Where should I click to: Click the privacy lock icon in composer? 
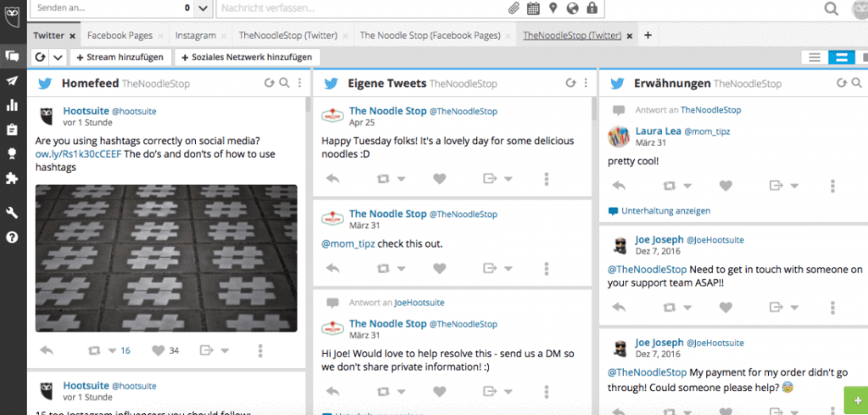(593, 8)
